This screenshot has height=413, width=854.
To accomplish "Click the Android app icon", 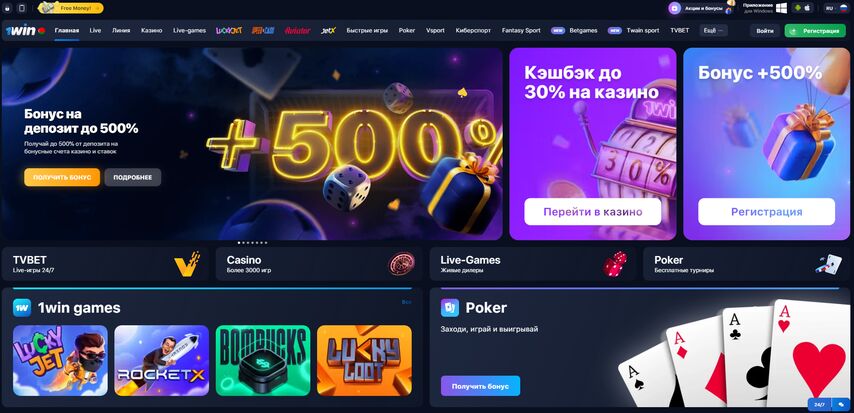I will (x=798, y=8).
